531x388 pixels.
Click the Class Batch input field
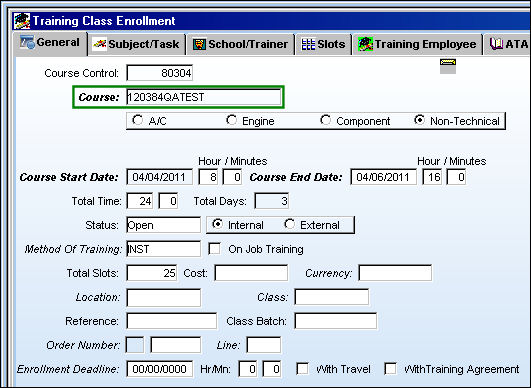point(336,321)
